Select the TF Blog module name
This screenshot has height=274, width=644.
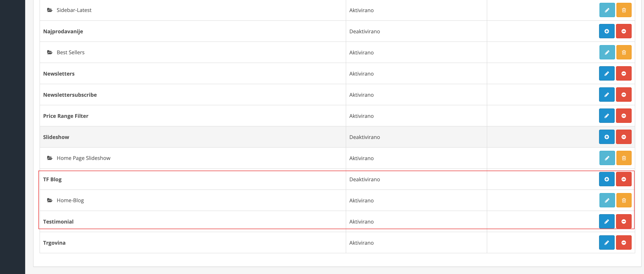tap(52, 179)
